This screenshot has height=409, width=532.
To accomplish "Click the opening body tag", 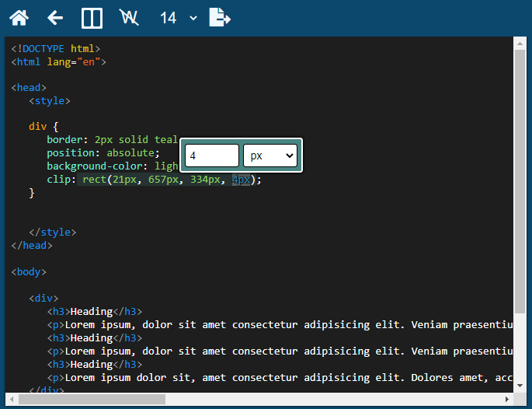I will 29,272.
